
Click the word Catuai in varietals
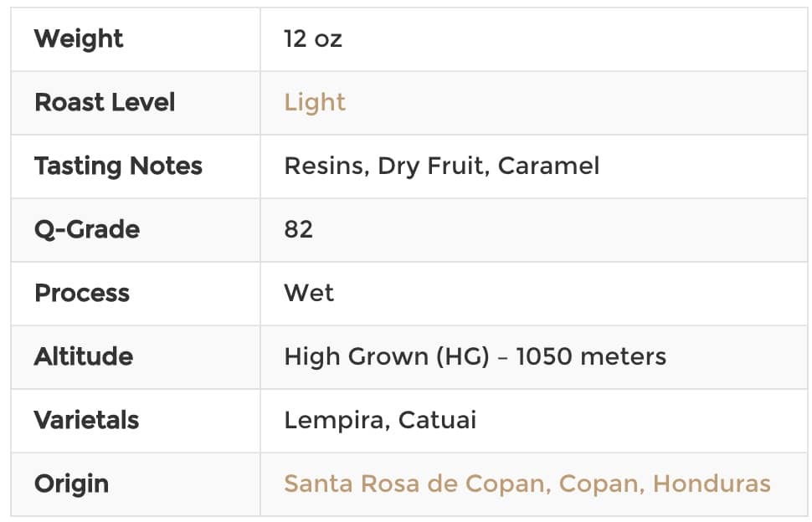(x=437, y=420)
